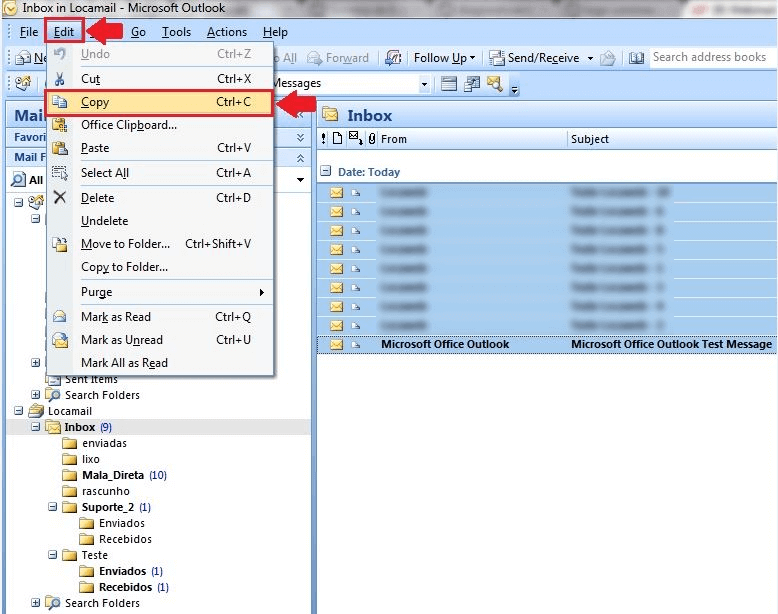Open the Actions menu

(227, 32)
